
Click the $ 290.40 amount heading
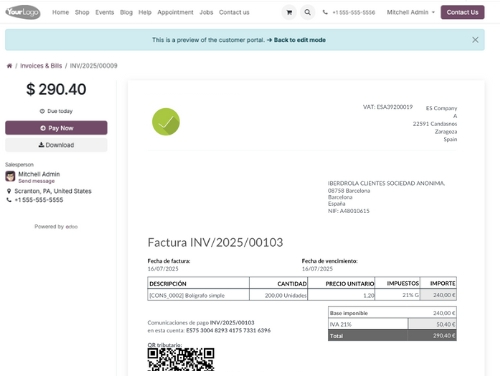56,89
